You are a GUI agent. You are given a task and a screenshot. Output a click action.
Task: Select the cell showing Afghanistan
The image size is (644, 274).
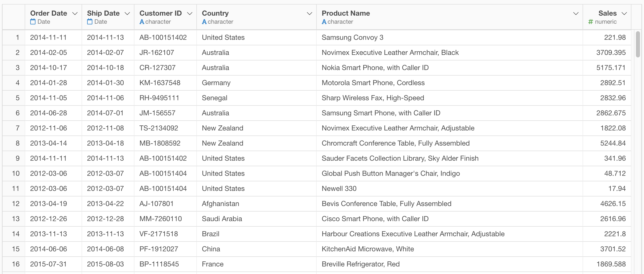coord(220,203)
